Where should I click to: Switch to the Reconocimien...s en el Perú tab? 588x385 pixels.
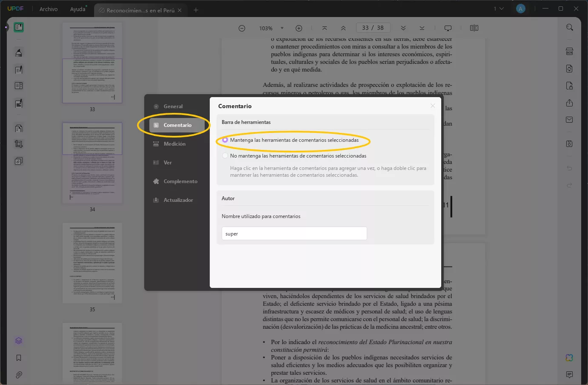[140, 10]
